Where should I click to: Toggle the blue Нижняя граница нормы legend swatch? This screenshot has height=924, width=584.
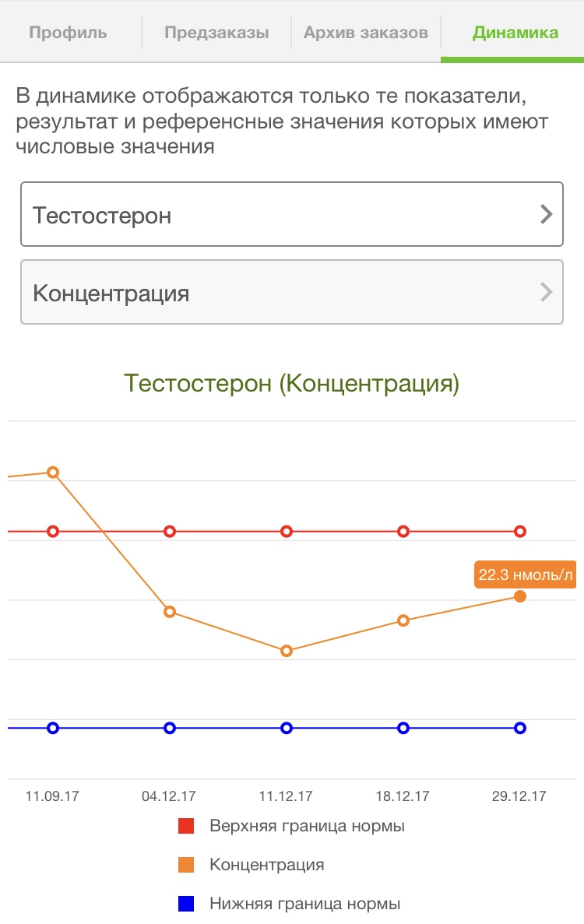pyautogui.click(x=186, y=904)
